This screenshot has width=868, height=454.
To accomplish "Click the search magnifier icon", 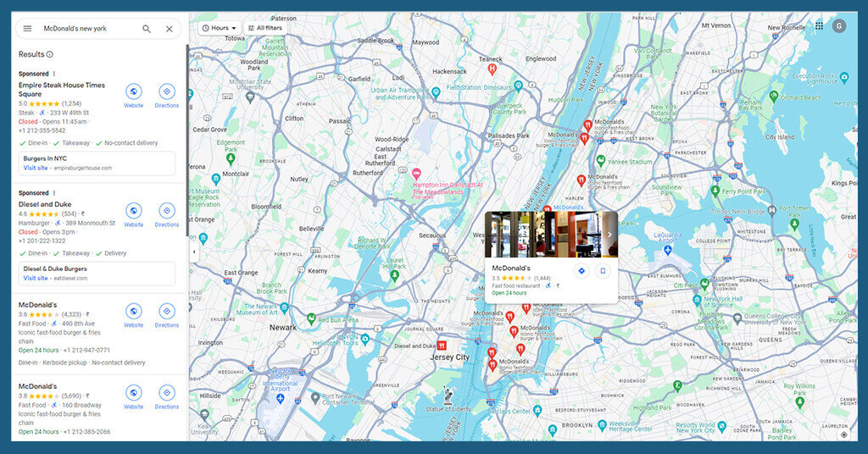I will tap(147, 29).
